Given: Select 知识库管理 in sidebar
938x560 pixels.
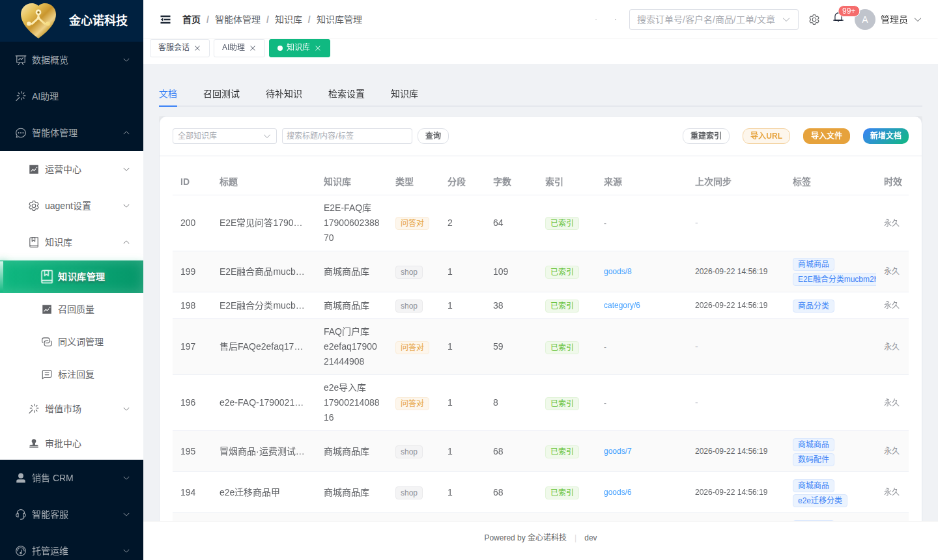Looking at the screenshot, I should tap(72, 277).
